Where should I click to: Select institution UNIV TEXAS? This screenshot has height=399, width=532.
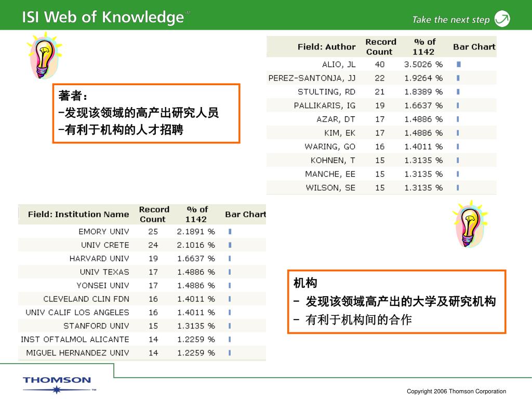tap(104, 272)
